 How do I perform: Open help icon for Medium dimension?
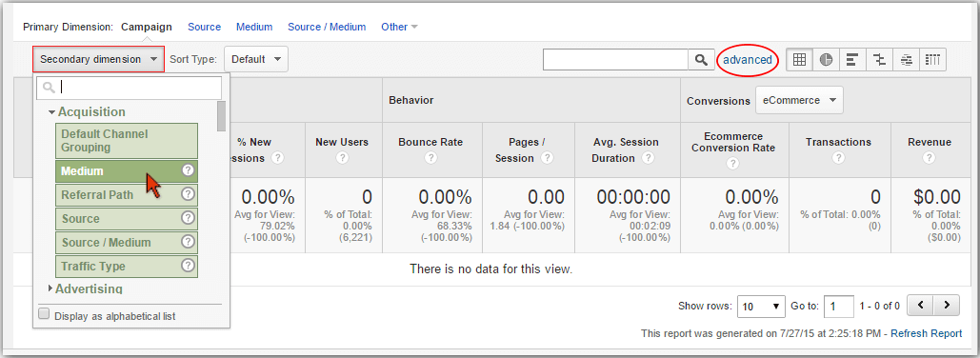(188, 170)
